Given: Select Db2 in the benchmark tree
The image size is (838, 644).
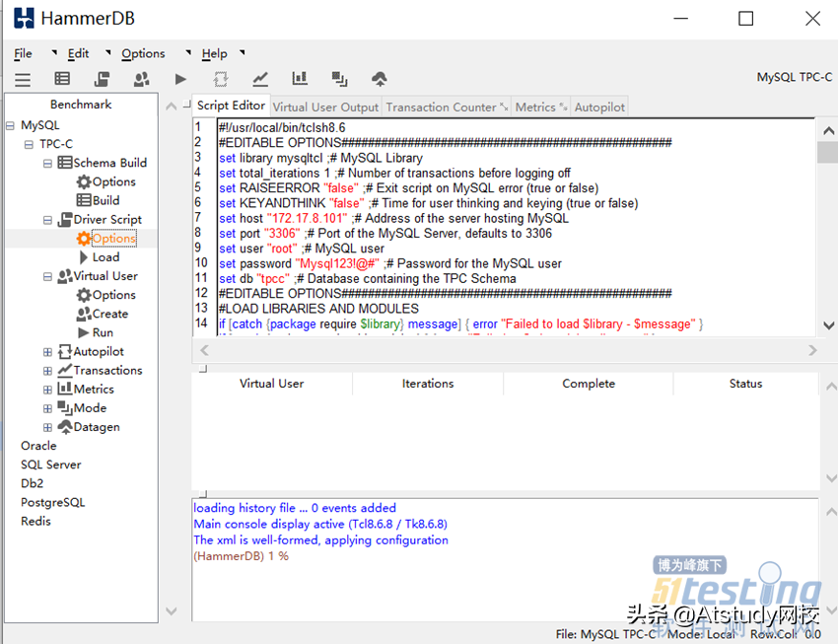Looking at the screenshot, I should (x=33, y=483).
